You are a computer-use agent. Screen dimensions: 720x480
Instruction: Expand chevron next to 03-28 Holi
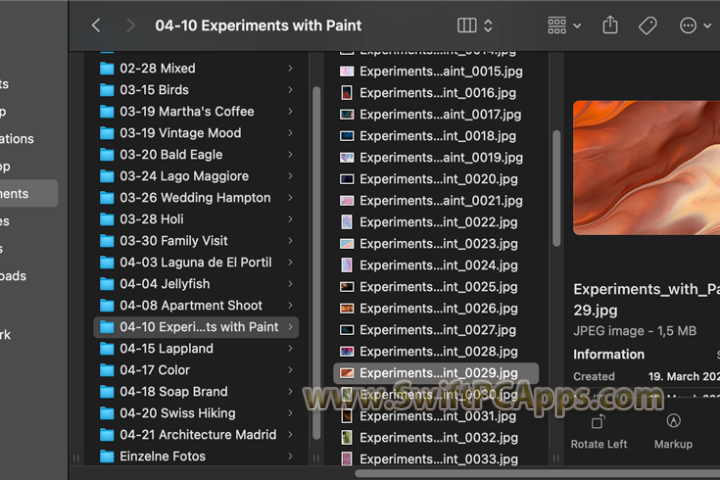point(290,220)
